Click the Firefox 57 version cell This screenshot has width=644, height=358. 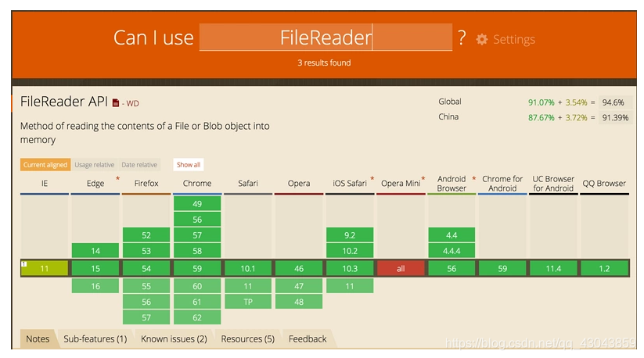click(x=146, y=317)
